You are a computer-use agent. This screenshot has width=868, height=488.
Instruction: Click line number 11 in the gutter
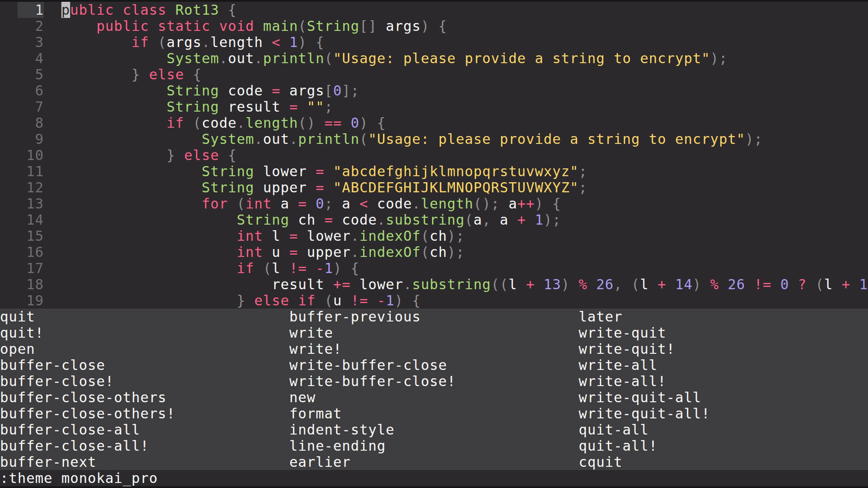coord(35,171)
